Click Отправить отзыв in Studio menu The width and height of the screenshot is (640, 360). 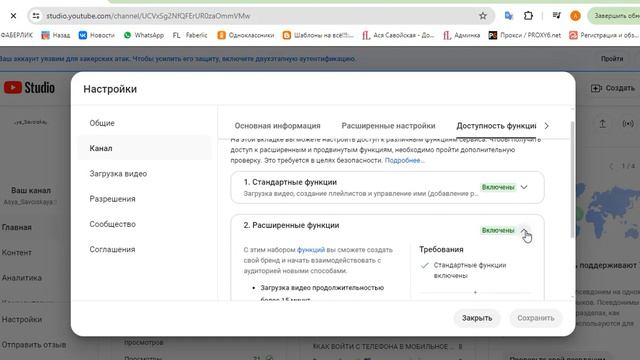click(x=33, y=345)
